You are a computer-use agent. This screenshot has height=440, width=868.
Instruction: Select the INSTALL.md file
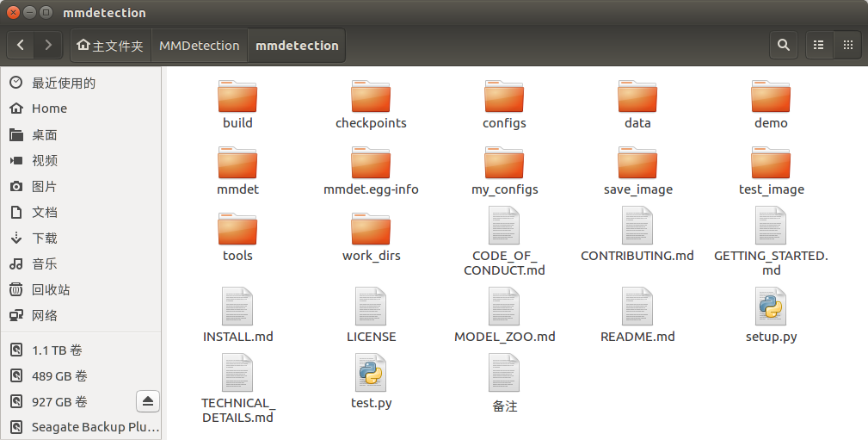tap(237, 315)
